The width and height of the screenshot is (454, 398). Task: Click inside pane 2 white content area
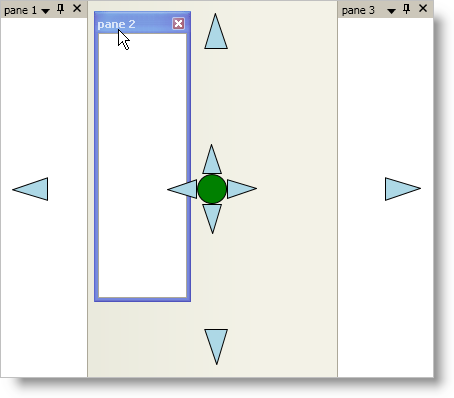pyautogui.click(x=142, y=166)
